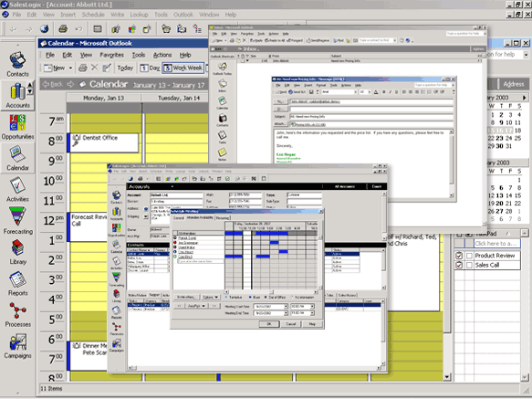Screen dimensions: 532x399
Task: Open the Calendar sidebar icon in SalesLogix
Action: [17, 158]
